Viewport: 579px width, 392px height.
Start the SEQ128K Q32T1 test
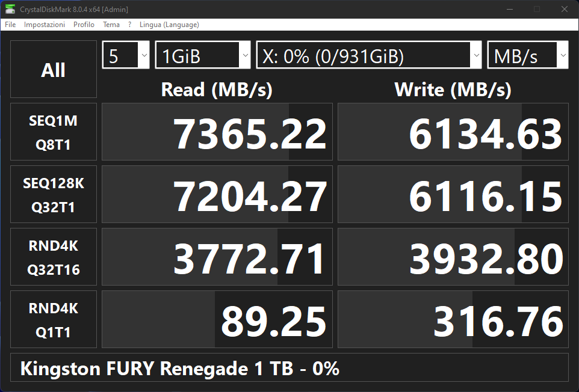coord(54,194)
